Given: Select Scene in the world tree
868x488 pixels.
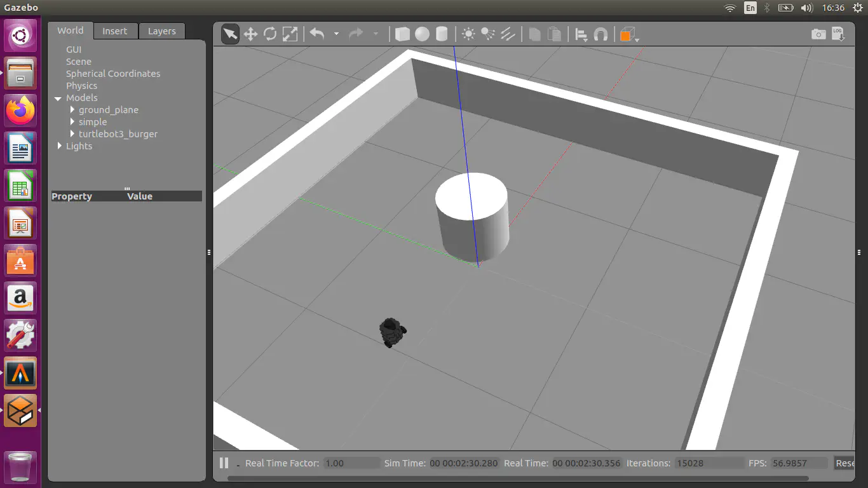Looking at the screenshot, I should tap(79, 62).
